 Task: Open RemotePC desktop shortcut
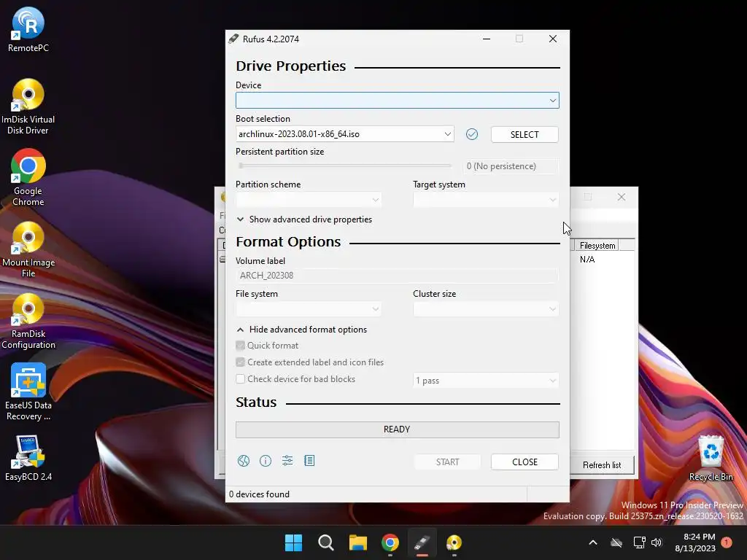point(28,29)
